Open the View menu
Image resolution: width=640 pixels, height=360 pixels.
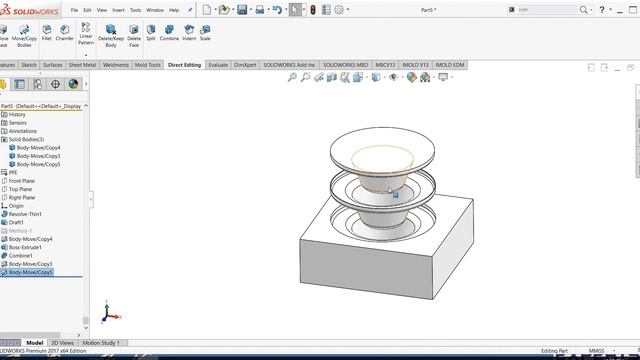(102, 10)
